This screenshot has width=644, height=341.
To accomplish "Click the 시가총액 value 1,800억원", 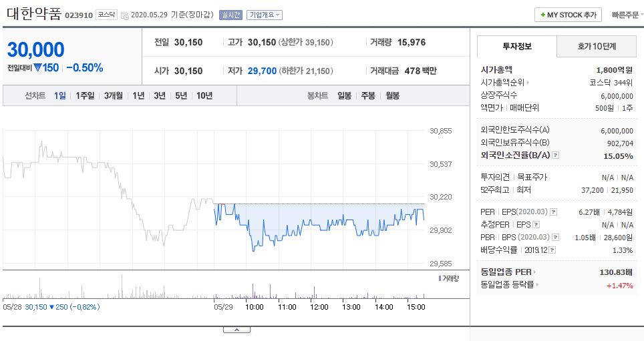I will (615, 70).
